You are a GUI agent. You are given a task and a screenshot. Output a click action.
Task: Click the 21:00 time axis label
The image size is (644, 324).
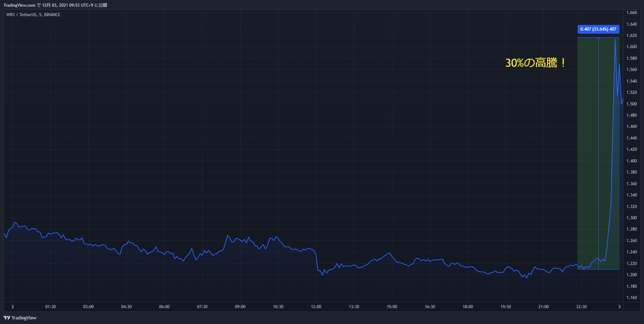click(x=544, y=307)
